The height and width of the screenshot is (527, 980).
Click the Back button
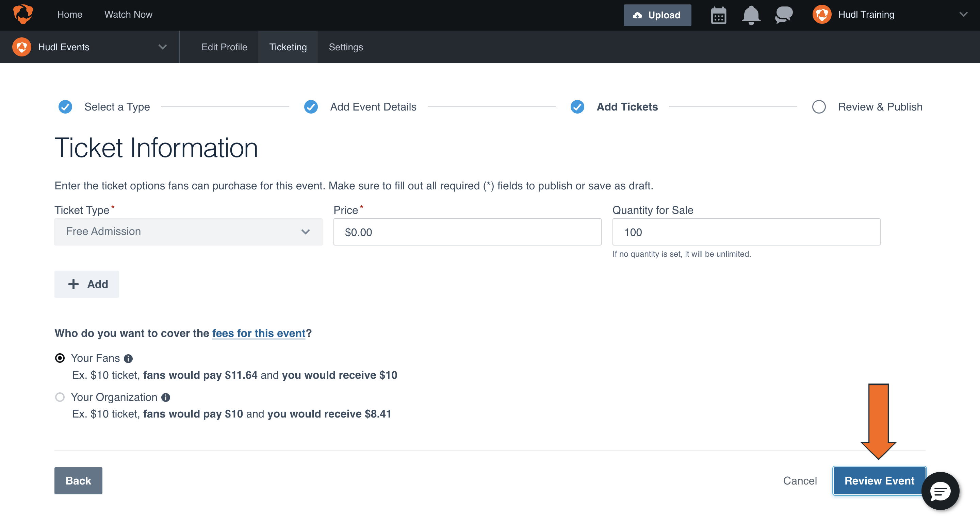click(x=78, y=481)
